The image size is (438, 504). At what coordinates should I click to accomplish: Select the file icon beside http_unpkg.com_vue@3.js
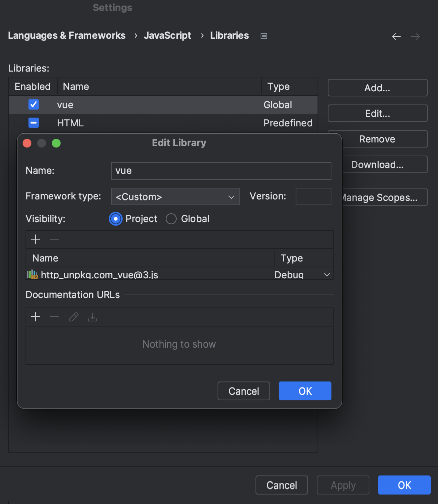(x=33, y=274)
